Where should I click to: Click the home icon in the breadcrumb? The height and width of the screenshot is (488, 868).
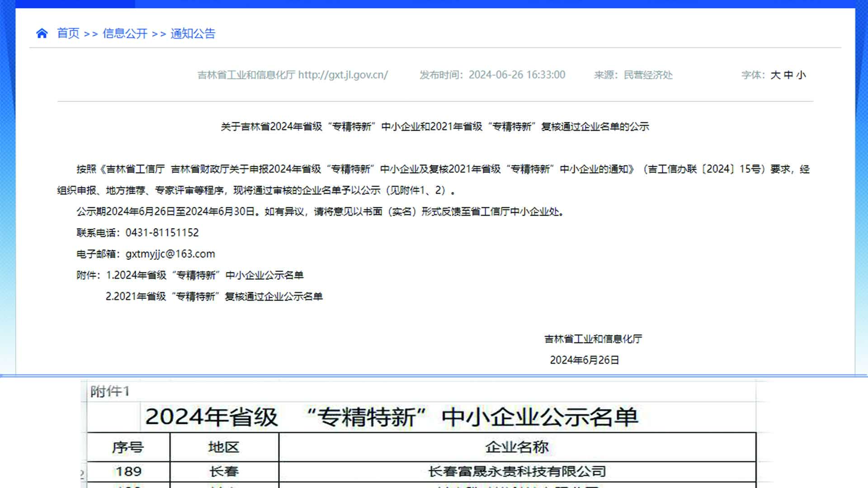(x=42, y=33)
